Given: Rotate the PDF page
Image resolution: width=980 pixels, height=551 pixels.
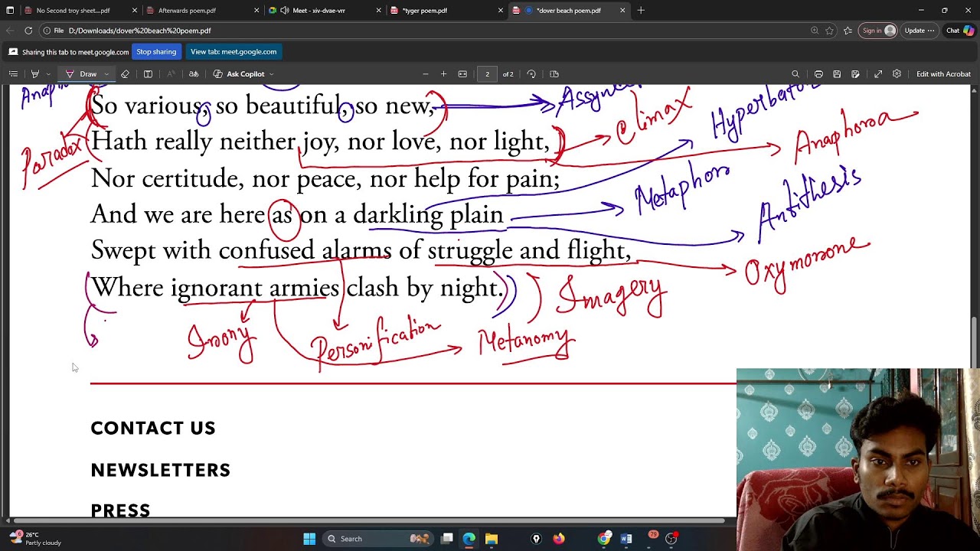Looking at the screenshot, I should (x=531, y=74).
